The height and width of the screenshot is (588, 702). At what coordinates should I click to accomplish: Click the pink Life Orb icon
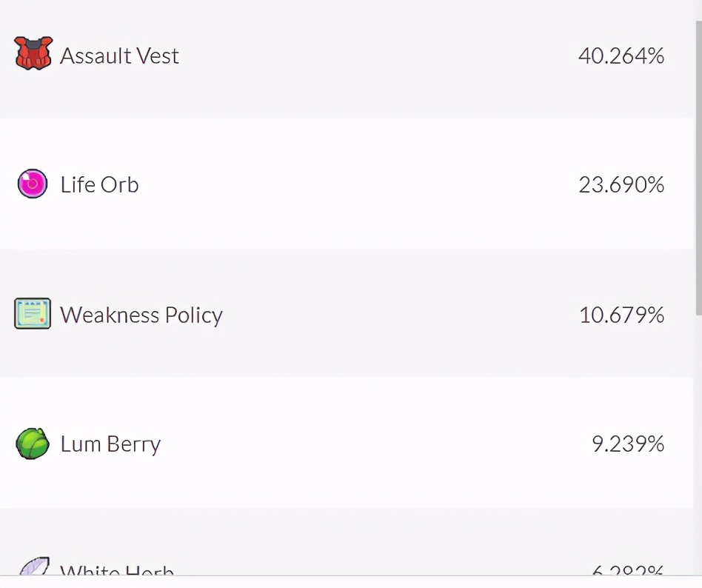[x=33, y=184]
